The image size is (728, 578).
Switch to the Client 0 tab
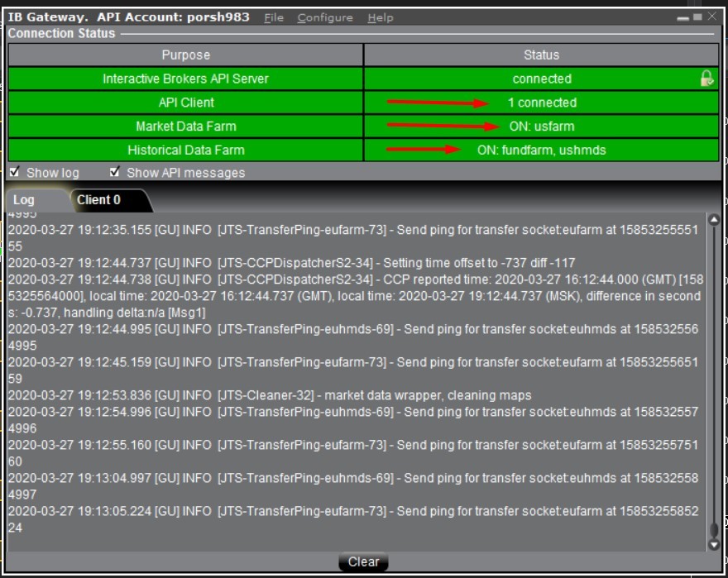click(99, 199)
